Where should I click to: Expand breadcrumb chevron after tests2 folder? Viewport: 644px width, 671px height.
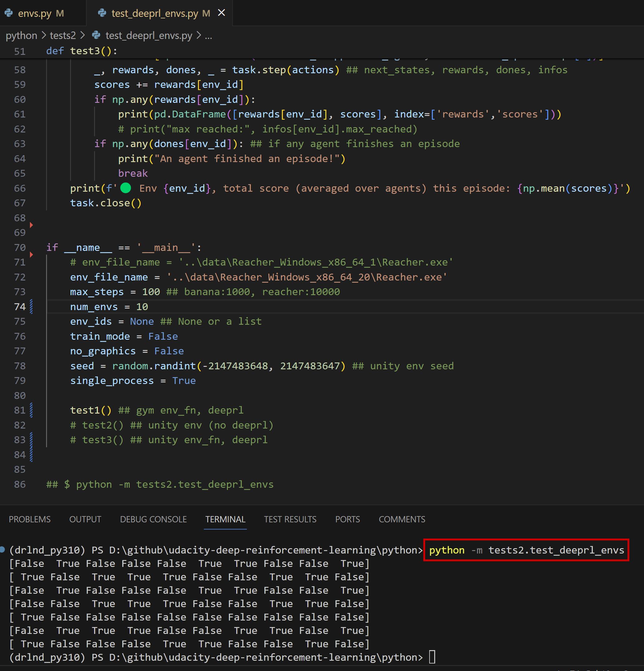83,35
